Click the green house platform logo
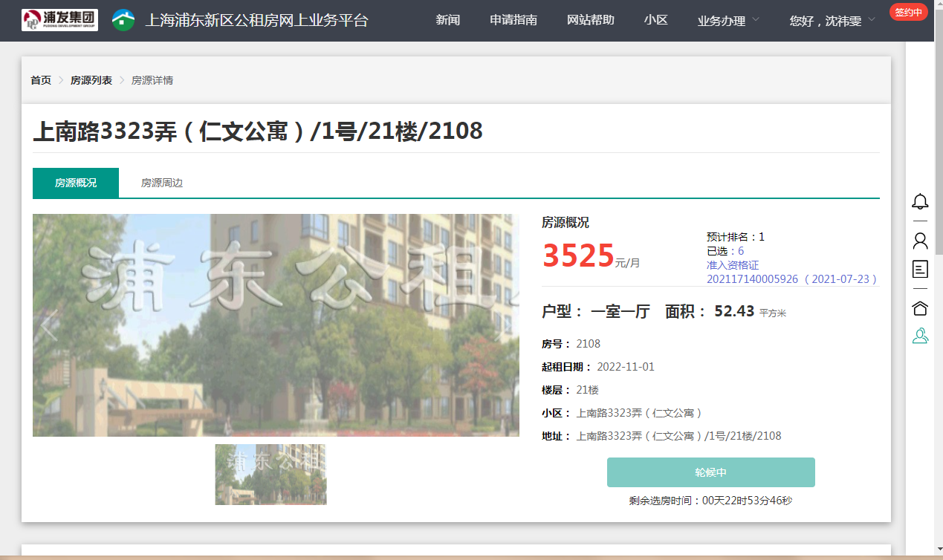Image resolution: width=943 pixels, height=560 pixels. pos(123,20)
